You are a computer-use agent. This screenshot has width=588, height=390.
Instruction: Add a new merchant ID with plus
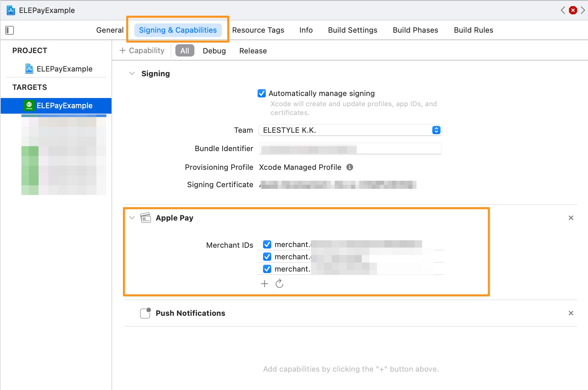click(264, 284)
